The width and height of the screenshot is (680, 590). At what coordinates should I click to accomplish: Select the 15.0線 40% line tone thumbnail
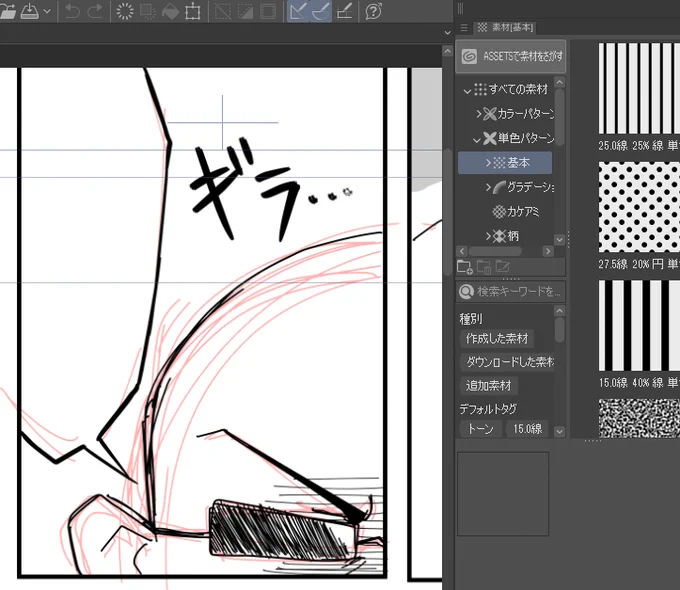click(639, 325)
